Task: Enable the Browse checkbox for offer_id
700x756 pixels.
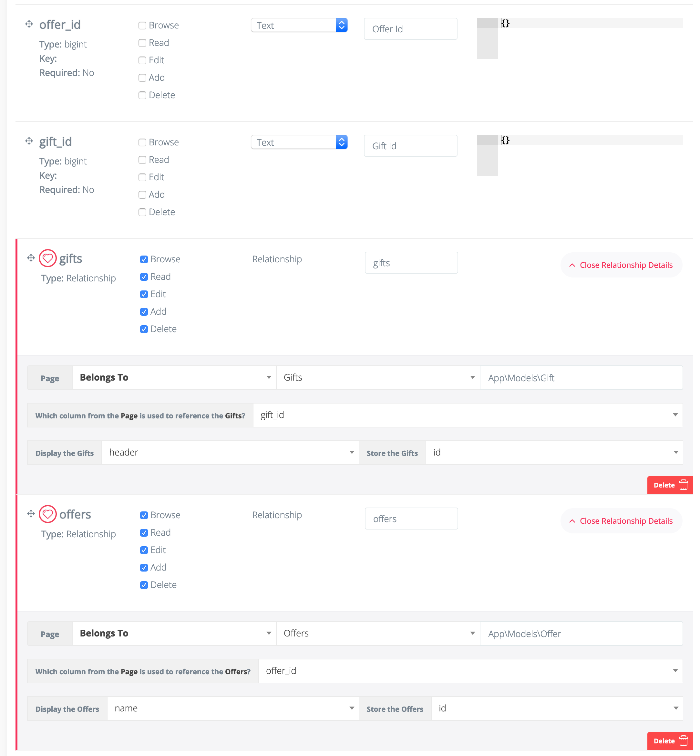Action: tap(142, 26)
